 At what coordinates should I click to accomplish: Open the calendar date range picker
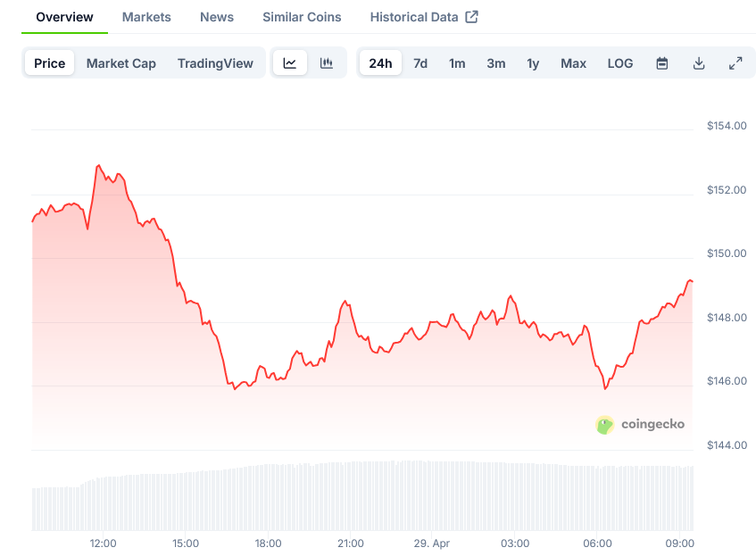(662, 63)
